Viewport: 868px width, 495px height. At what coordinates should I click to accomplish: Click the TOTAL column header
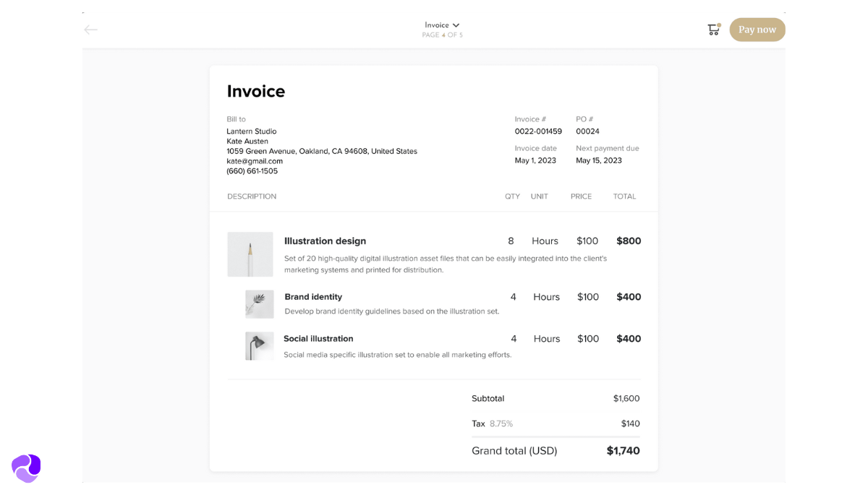tap(624, 197)
